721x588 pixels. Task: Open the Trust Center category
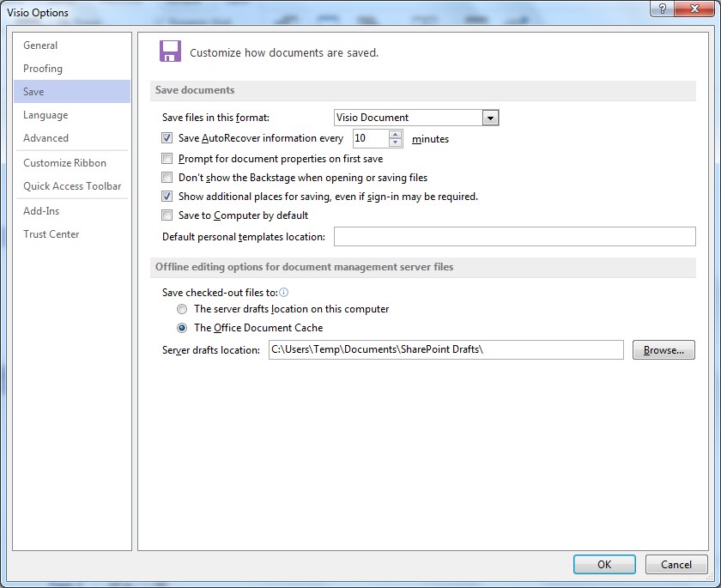point(72,234)
